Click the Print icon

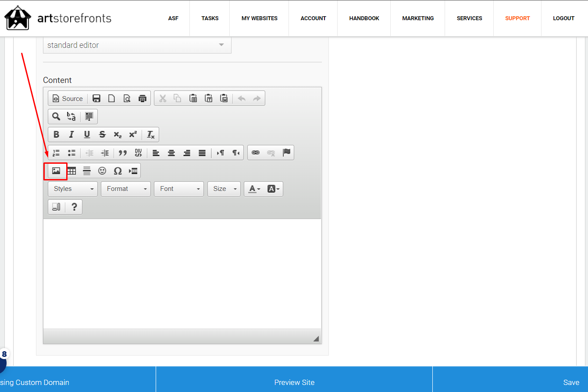click(142, 98)
